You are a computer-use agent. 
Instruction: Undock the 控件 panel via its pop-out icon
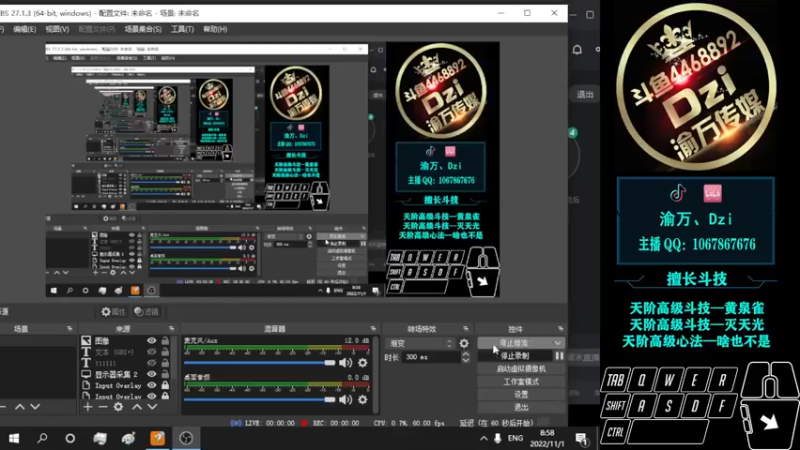click(x=560, y=329)
